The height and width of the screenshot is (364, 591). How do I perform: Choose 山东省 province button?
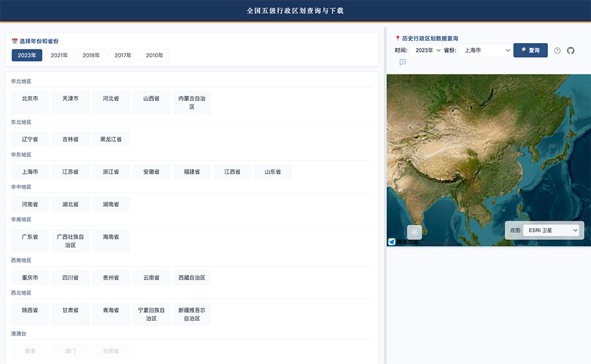tap(273, 172)
